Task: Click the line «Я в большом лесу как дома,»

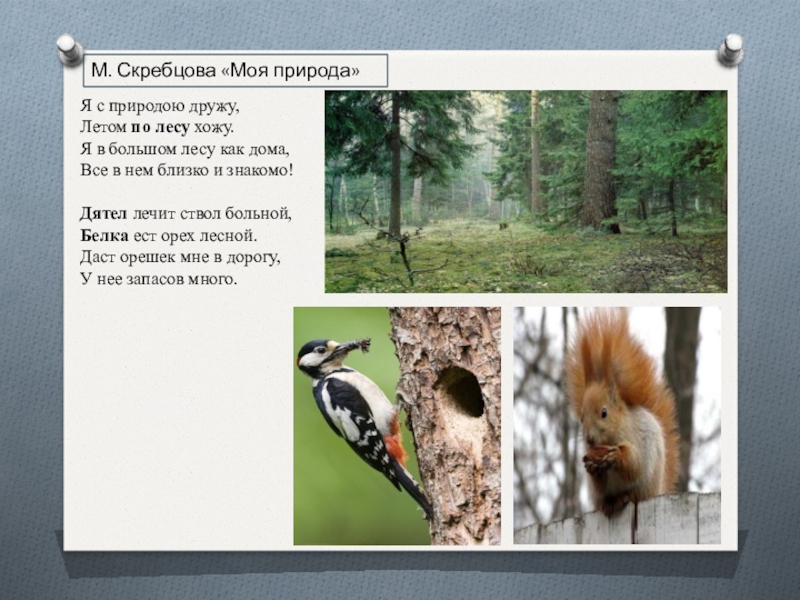Action: click(185, 149)
